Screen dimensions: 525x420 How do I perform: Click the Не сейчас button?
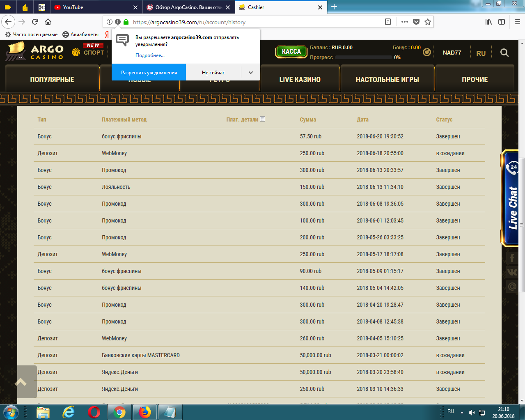click(213, 72)
